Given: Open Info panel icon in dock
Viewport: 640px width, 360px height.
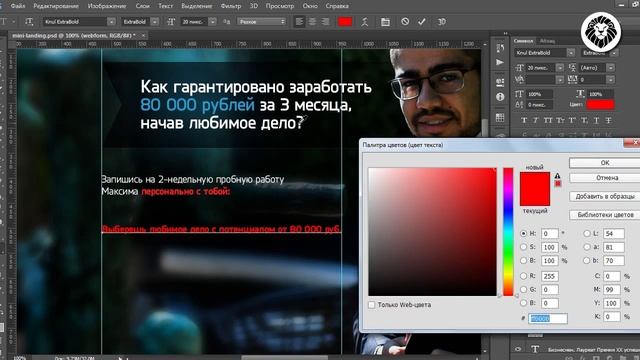Looking at the screenshot, I should [500, 97].
